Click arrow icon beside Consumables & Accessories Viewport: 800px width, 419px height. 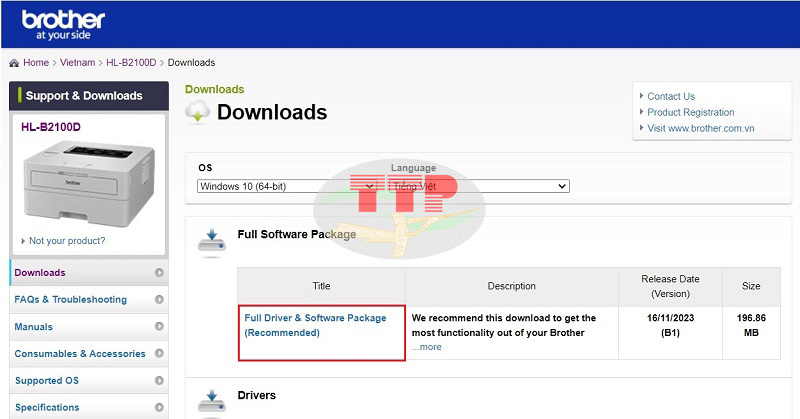(x=159, y=353)
